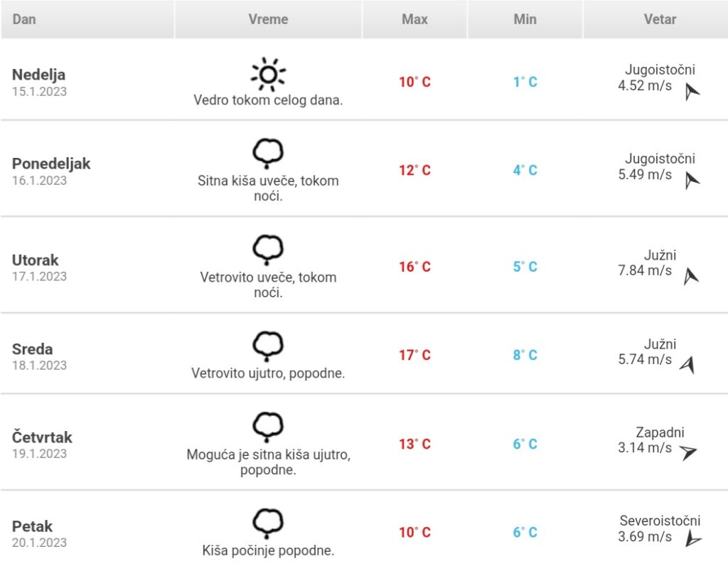Click the Petak 20.1.2023 day label
The image size is (728, 569).
point(40,533)
